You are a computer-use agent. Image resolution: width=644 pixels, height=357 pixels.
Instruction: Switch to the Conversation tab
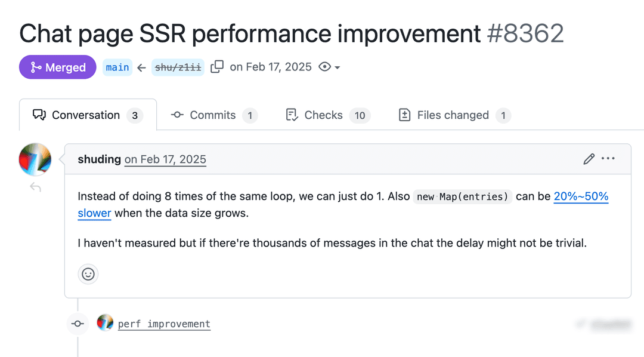[88, 115]
